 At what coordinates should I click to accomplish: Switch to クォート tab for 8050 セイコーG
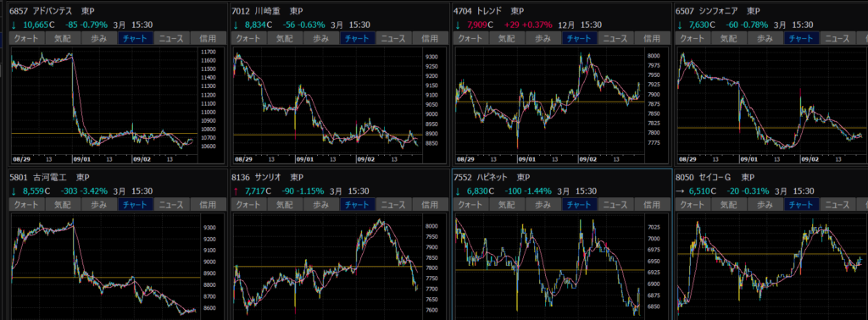point(692,205)
